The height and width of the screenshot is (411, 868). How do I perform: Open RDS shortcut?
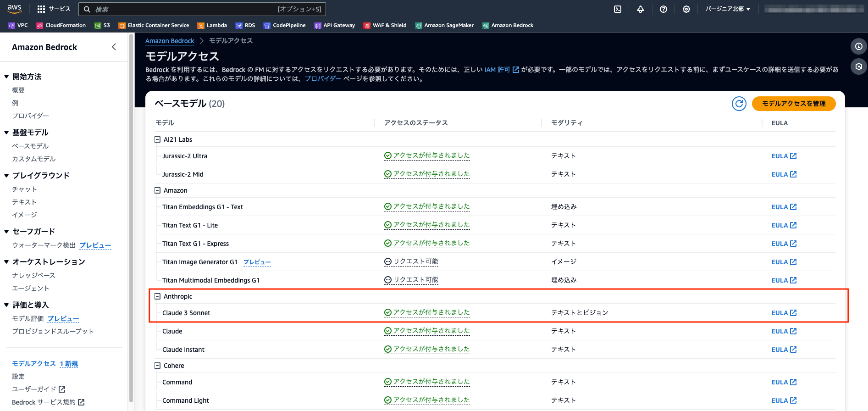pos(245,25)
